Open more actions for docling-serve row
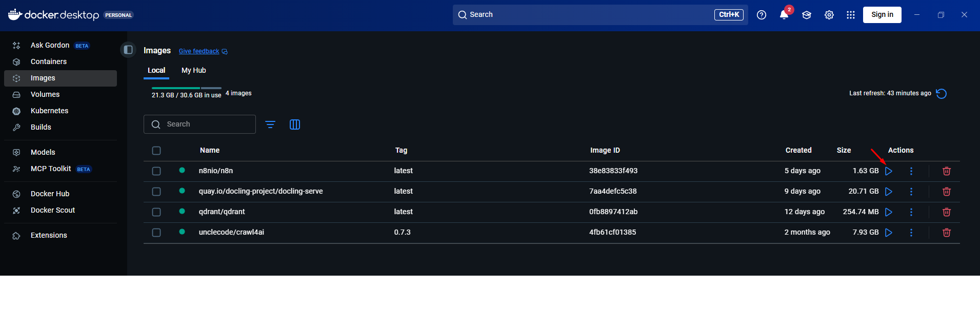 tap(911, 192)
